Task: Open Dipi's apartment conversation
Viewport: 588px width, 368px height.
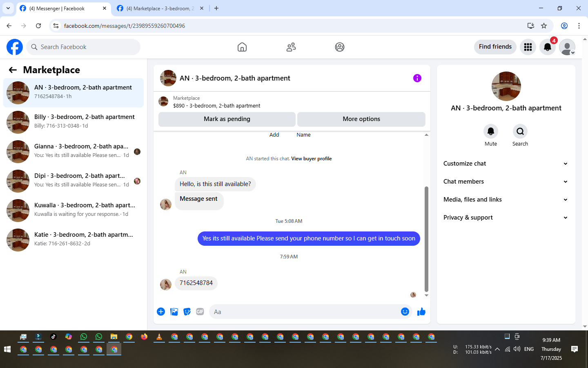Action: pyautogui.click(x=73, y=181)
